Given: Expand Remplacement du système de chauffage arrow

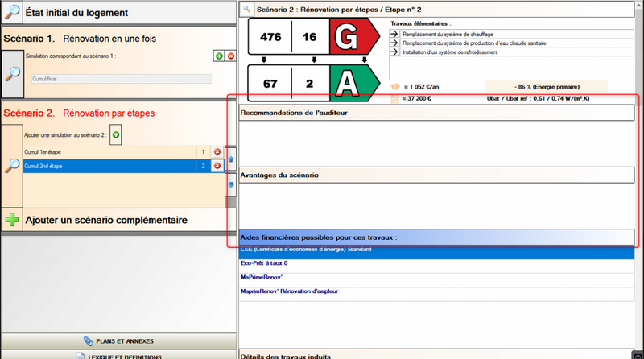Looking at the screenshot, I should tap(394, 35).
